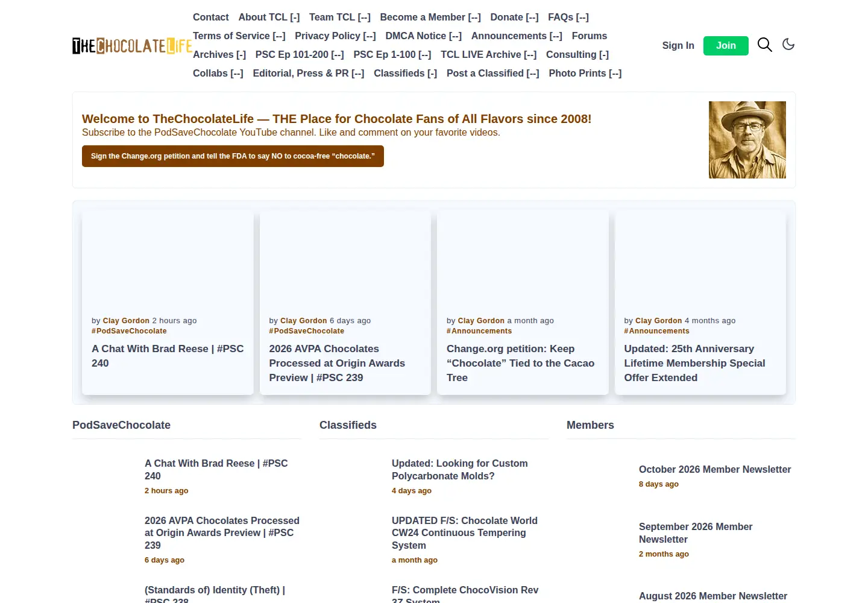This screenshot has height=603, width=868.
Task: Click #PodSaveChocolate tag on AVPA card
Action: click(307, 331)
